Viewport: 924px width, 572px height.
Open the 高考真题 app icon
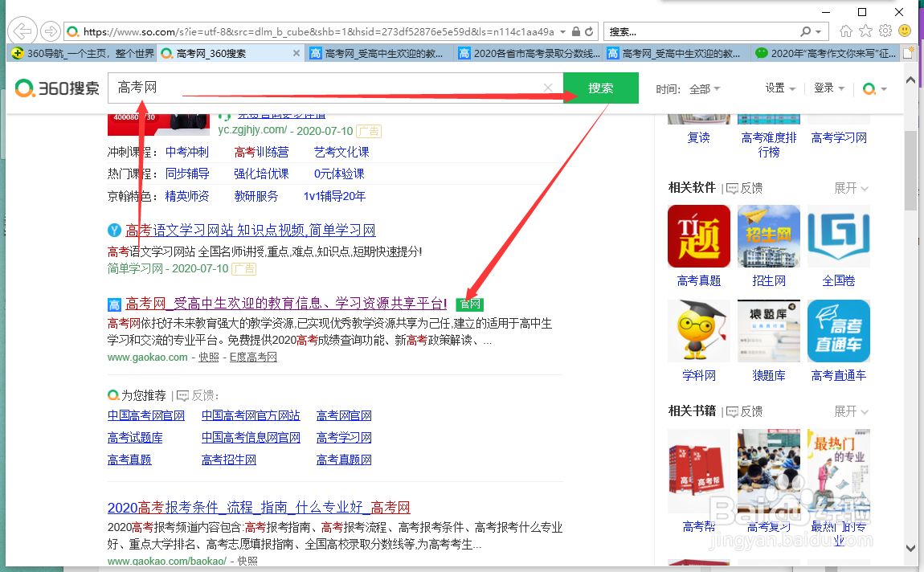coord(699,236)
